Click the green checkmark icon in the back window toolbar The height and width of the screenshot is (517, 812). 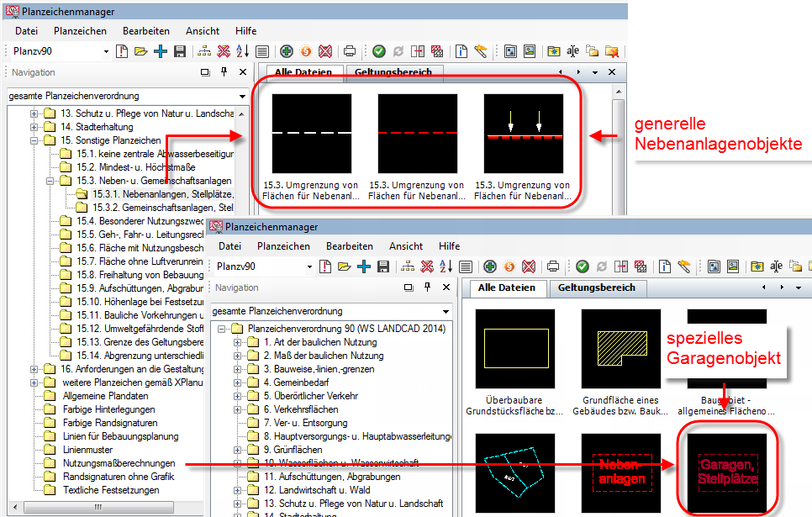click(379, 51)
